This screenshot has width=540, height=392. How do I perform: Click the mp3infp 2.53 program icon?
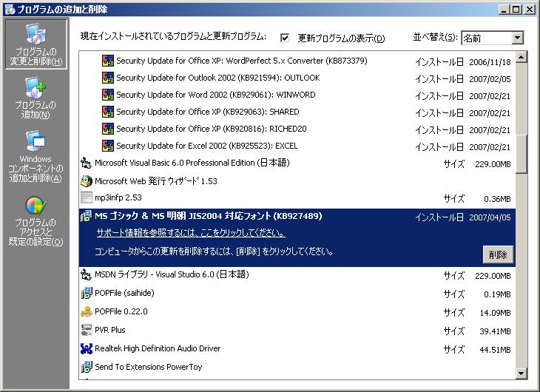[87, 198]
